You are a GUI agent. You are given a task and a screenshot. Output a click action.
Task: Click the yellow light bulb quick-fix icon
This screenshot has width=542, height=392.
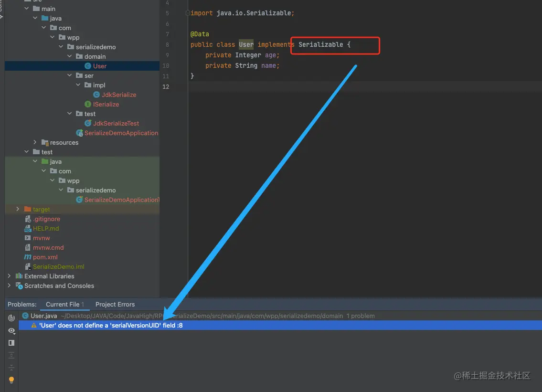click(11, 380)
